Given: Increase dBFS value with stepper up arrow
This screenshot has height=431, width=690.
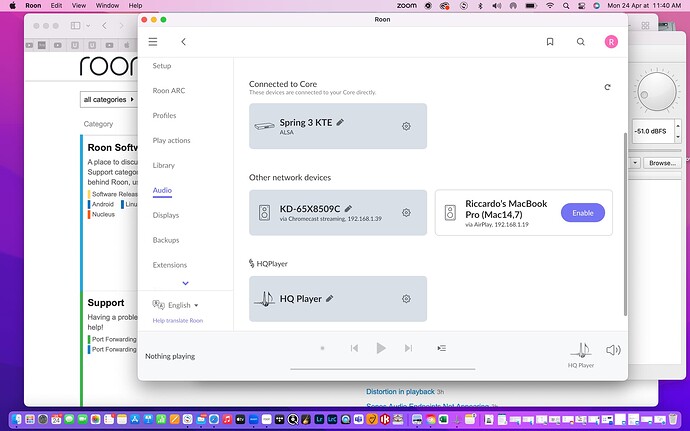Looking at the screenshot, I should click(678, 126).
